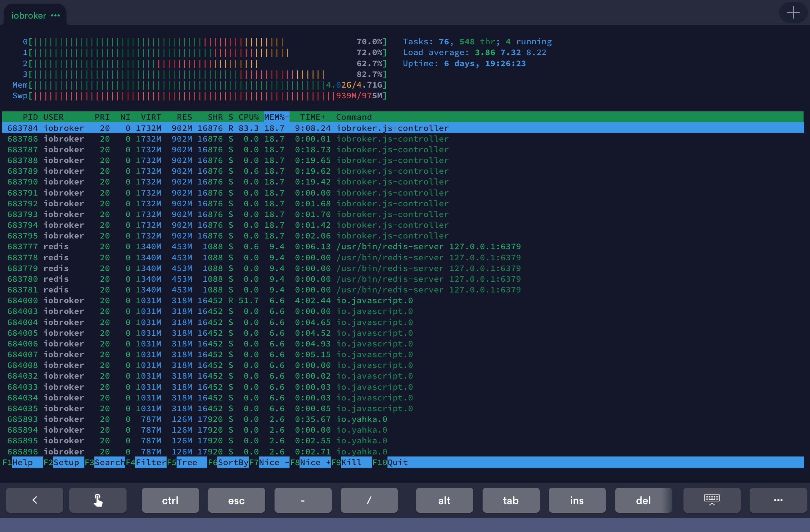Click F4 Filter in the function bar

click(x=150, y=462)
